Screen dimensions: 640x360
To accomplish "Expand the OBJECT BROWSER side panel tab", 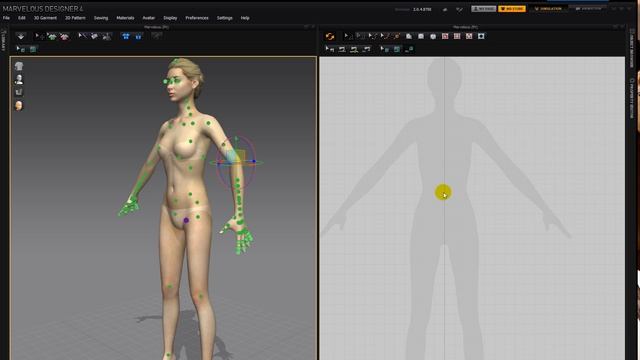I will [632, 48].
